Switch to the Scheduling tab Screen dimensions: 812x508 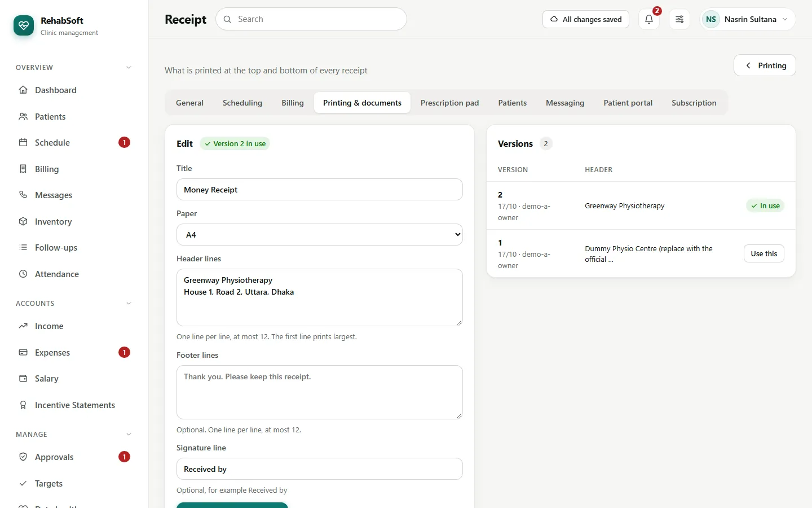coord(242,103)
